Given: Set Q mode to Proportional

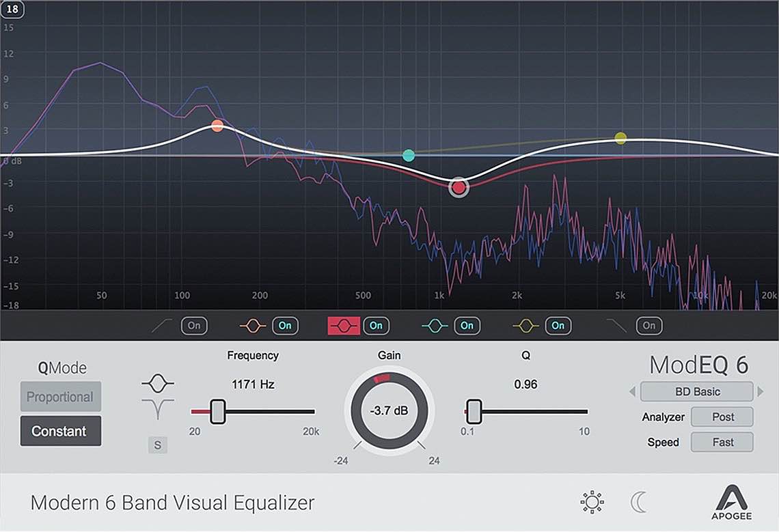Looking at the screenshot, I should pyautogui.click(x=60, y=397).
